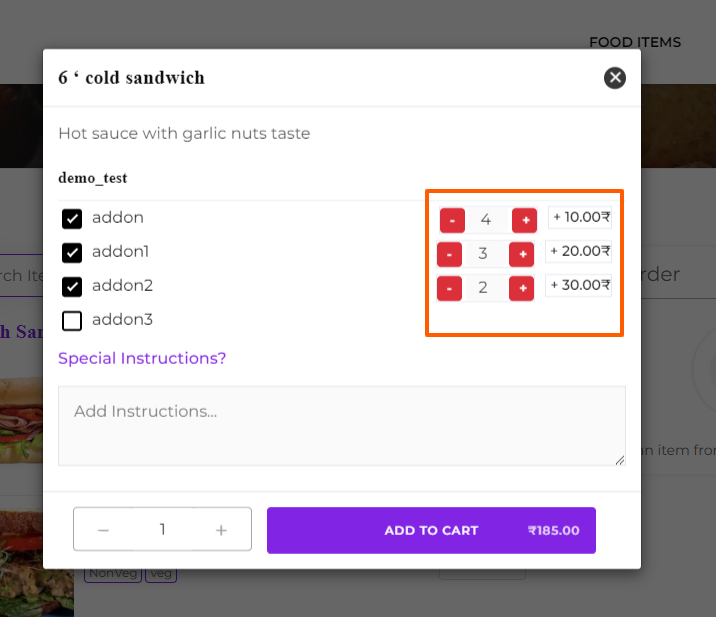Decrease addon2 quantity with minus button
This screenshot has height=617, width=716.
click(x=449, y=289)
